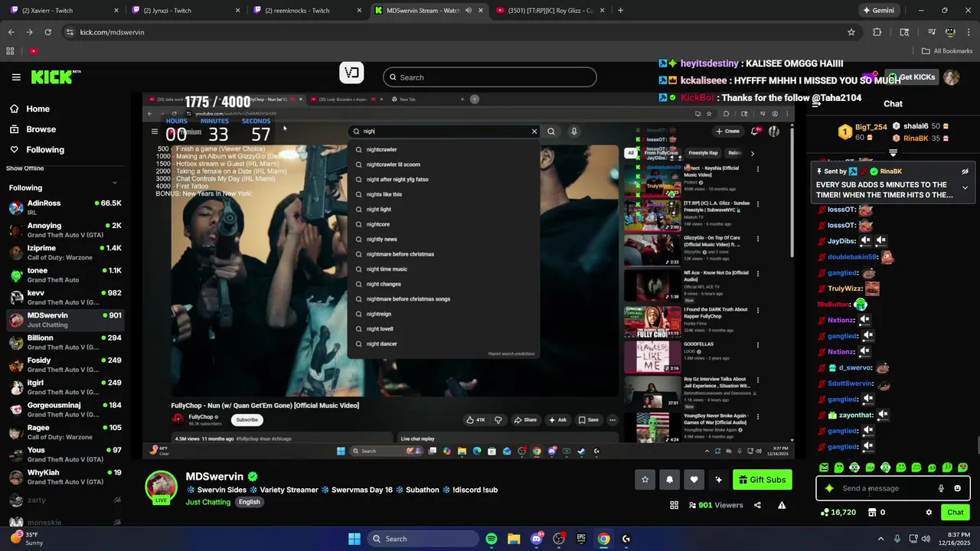Click the Get KICKs button
Screen dimensions: 980x551
pos(911,77)
